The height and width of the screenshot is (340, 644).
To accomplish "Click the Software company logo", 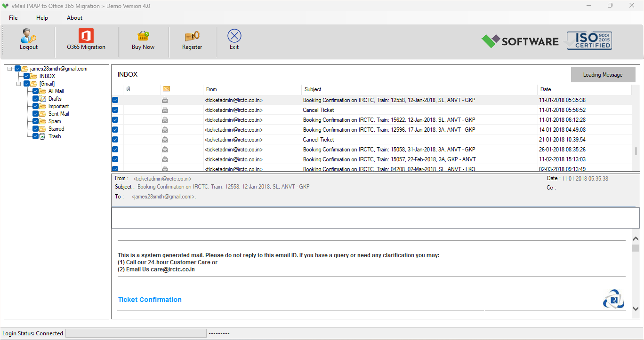I will [520, 41].
